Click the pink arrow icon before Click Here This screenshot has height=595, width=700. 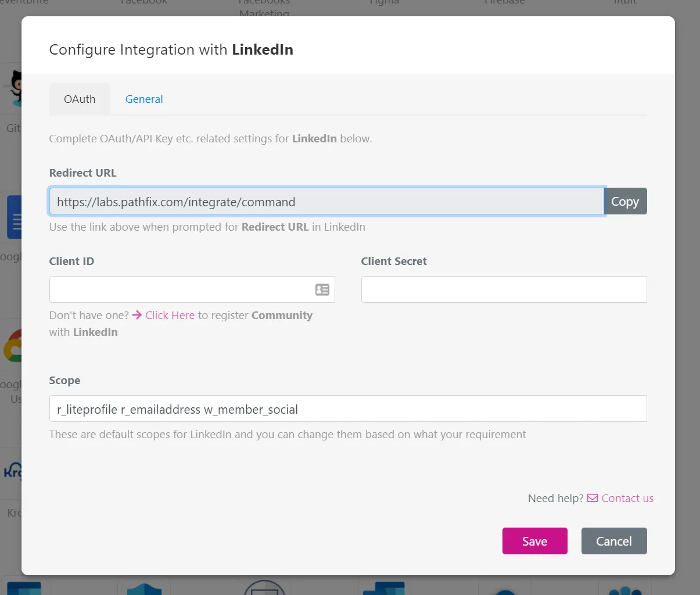coord(137,315)
